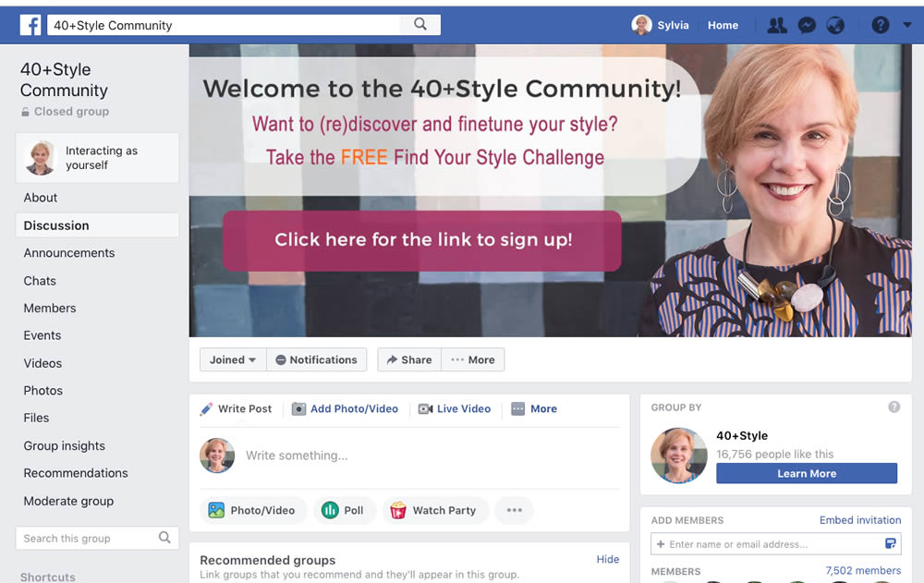
Task: Click the search magnifier button in top bar
Action: click(x=420, y=24)
